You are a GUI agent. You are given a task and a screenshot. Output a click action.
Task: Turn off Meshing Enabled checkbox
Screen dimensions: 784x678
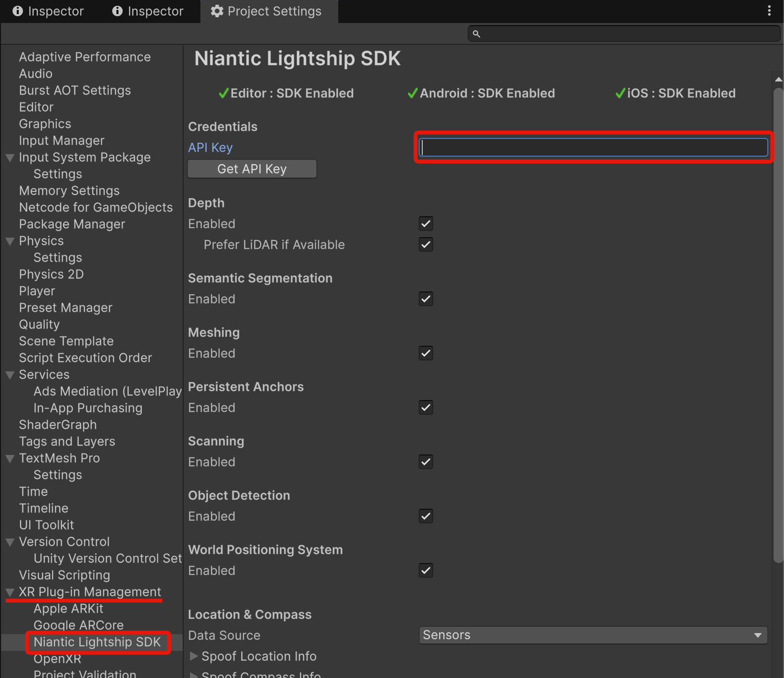pyautogui.click(x=426, y=354)
